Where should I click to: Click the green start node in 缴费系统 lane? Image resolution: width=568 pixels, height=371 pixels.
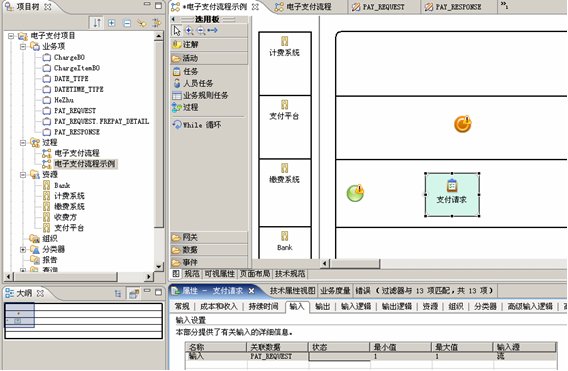355,193
